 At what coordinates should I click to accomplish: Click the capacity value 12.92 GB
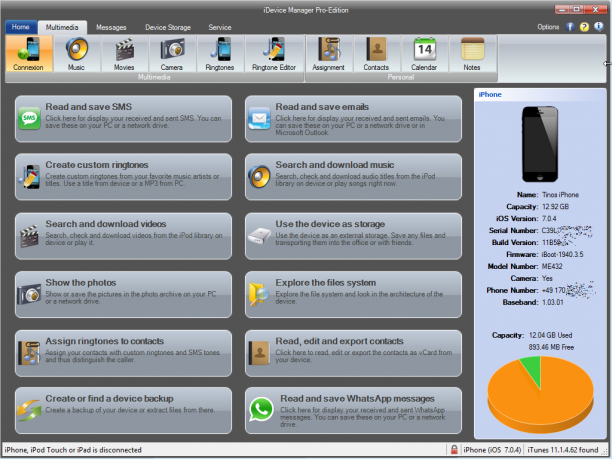point(555,206)
